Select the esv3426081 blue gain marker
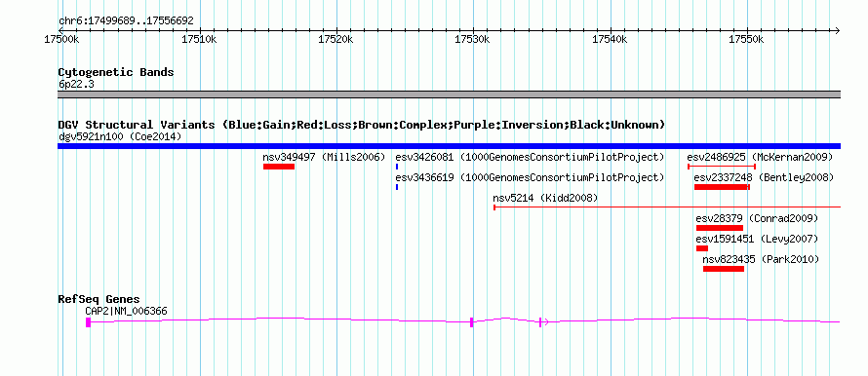The image size is (868, 376). click(397, 167)
